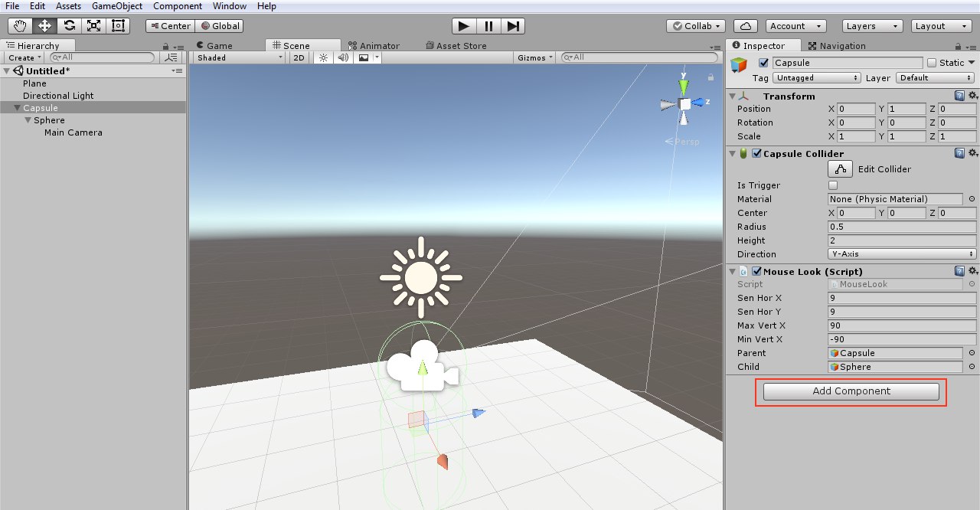Open cloud services panel

coord(746,25)
